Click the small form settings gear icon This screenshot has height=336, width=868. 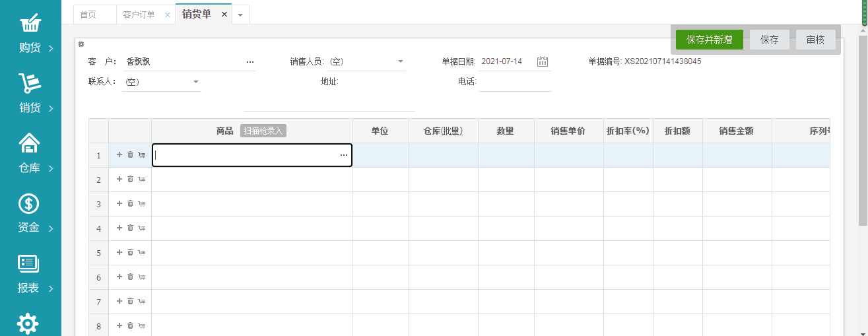click(x=81, y=44)
